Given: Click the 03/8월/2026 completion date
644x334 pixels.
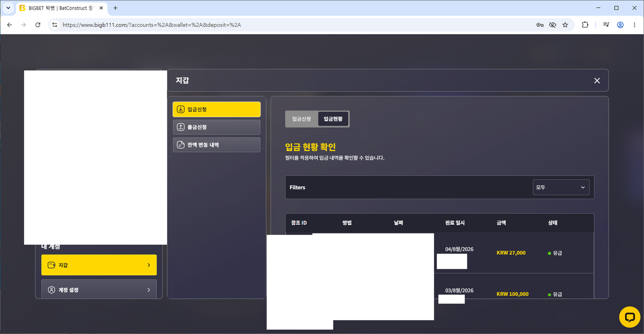Looking at the screenshot, I should coord(459,291).
